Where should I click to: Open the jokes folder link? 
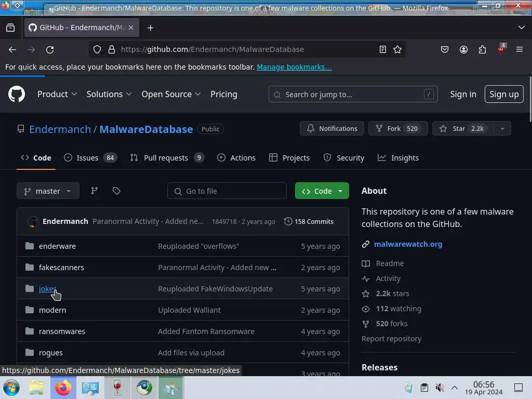[47, 289]
